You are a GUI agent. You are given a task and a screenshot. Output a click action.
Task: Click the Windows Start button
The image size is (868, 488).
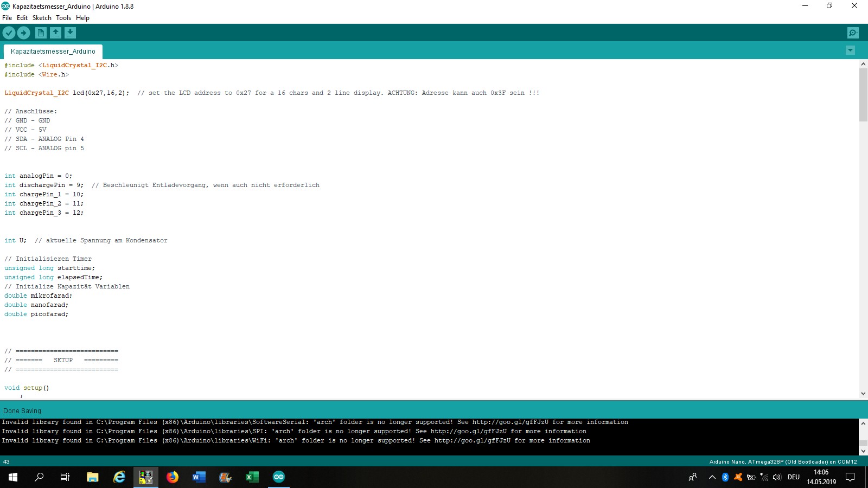[x=13, y=477]
